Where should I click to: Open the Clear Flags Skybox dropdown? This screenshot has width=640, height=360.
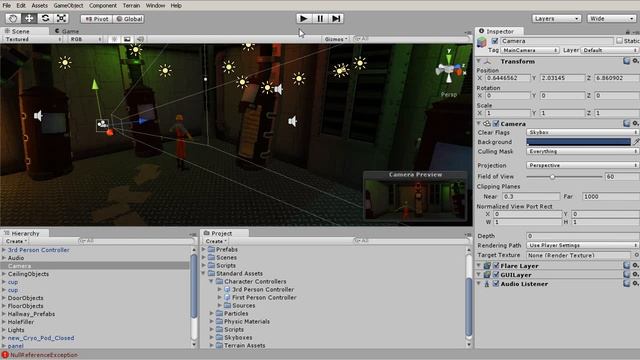582,132
